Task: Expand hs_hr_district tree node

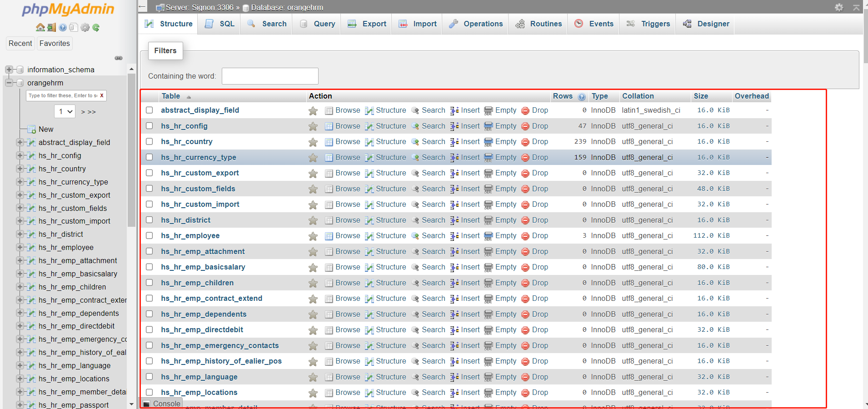Action: (20, 234)
